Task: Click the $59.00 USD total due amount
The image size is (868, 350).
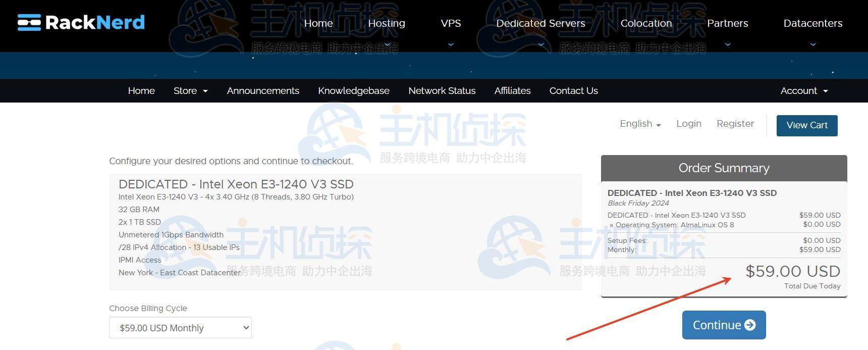Action: (793, 271)
